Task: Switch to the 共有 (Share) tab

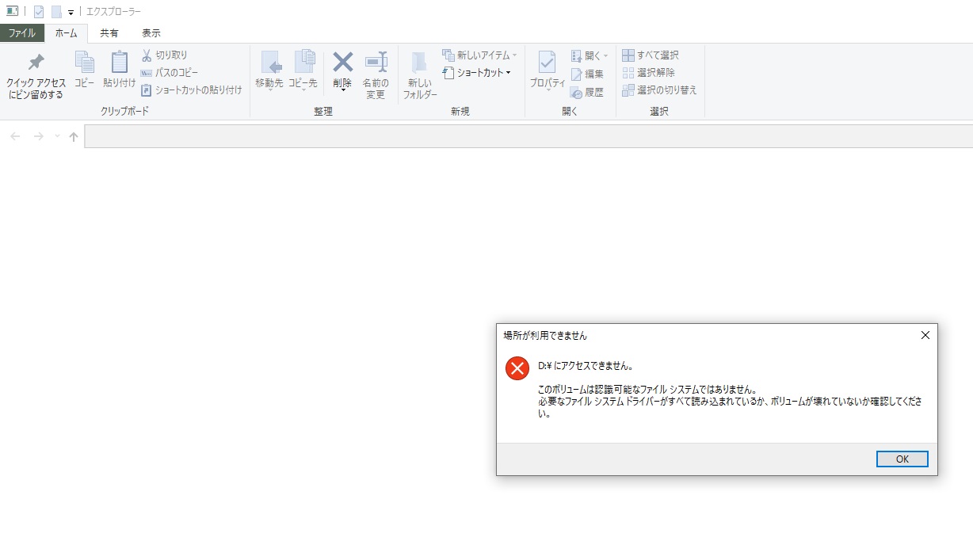Action: tap(109, 33)
